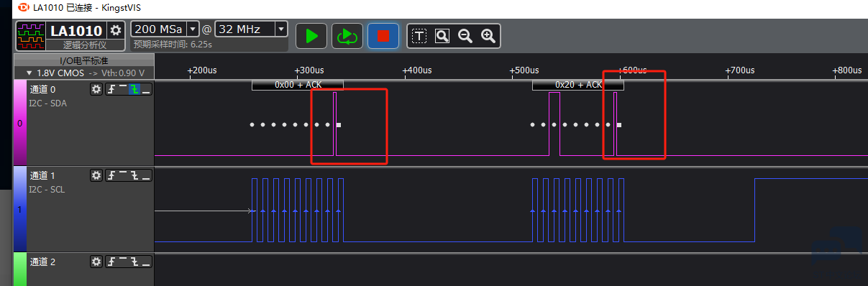Click channel 1 blue color strip
The width and height of the screenshot is (868, 286).
[20, 209]
